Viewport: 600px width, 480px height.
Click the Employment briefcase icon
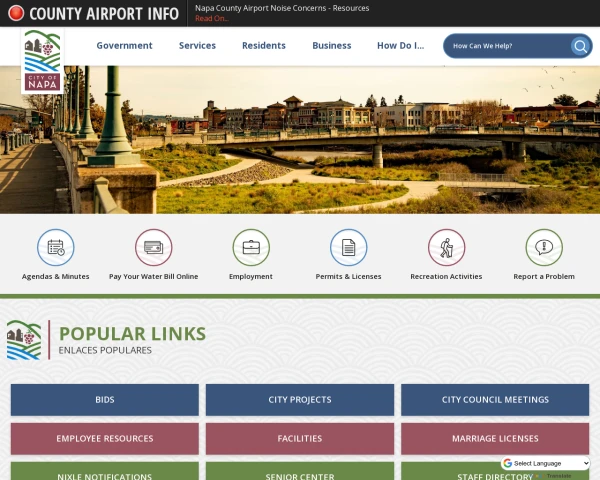[251, 247]
